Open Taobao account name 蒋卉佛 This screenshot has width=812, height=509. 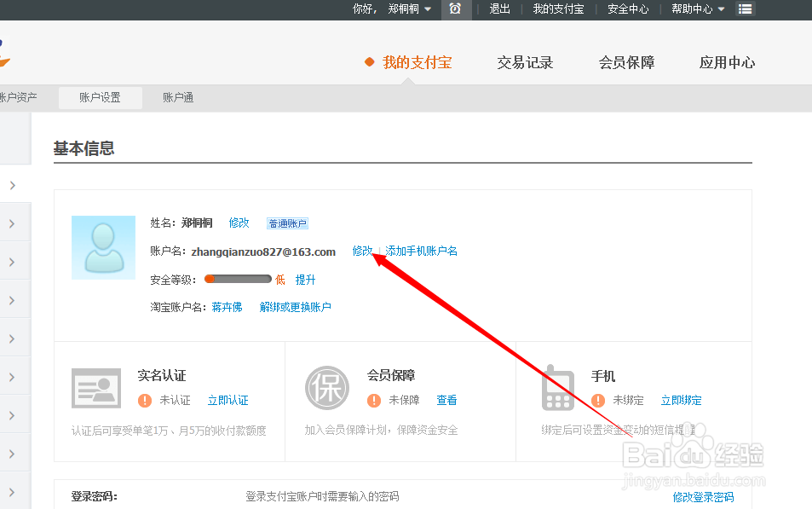click(227, 308)
